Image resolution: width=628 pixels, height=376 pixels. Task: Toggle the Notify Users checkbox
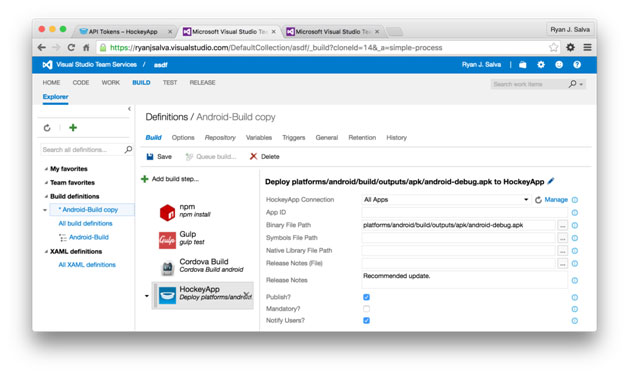click(x=366, y=320)
